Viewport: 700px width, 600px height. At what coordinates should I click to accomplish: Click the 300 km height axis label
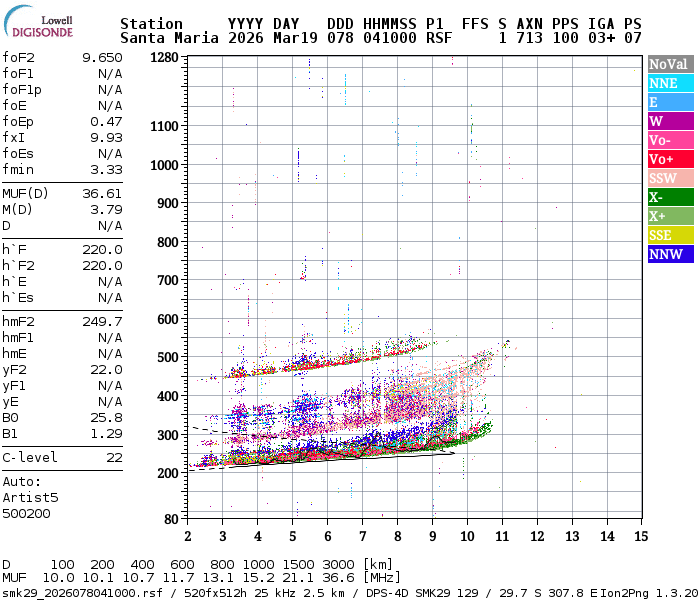(168, 435)
